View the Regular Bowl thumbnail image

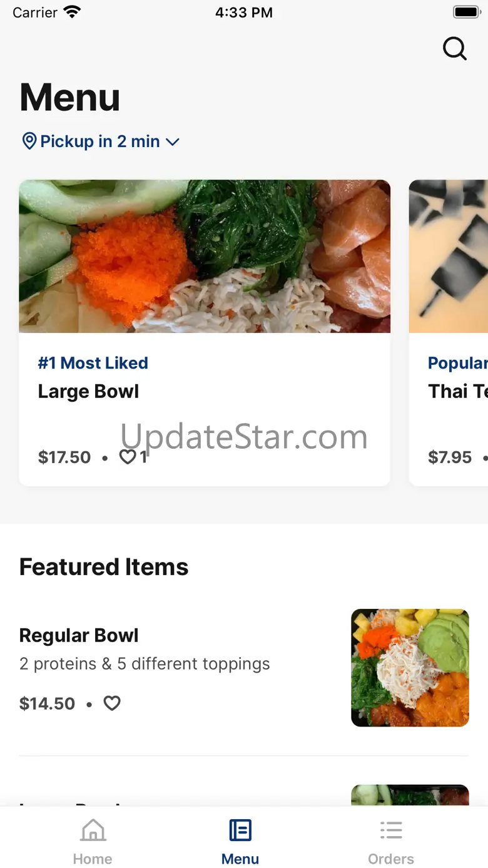tap(410, 668)
